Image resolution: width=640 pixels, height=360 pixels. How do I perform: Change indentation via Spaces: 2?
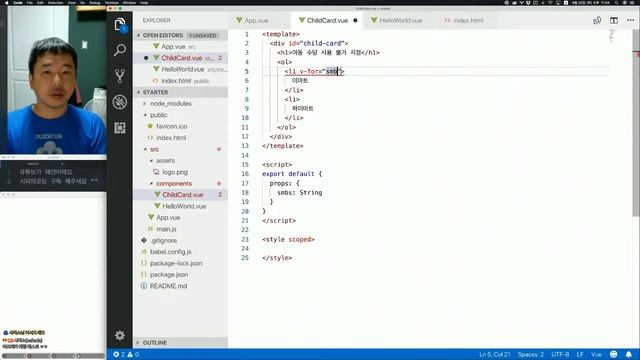pos(531,354)
